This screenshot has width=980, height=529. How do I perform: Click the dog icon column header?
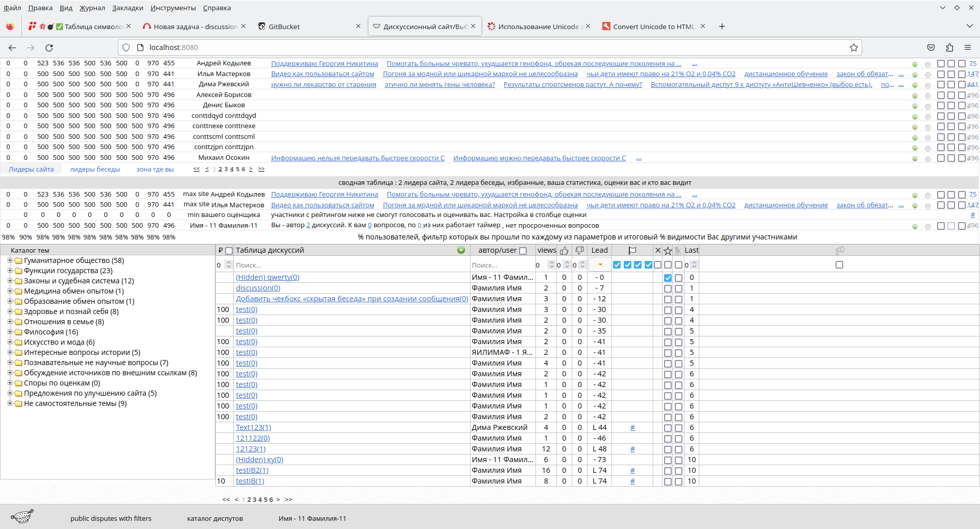[x=678, y=250]
